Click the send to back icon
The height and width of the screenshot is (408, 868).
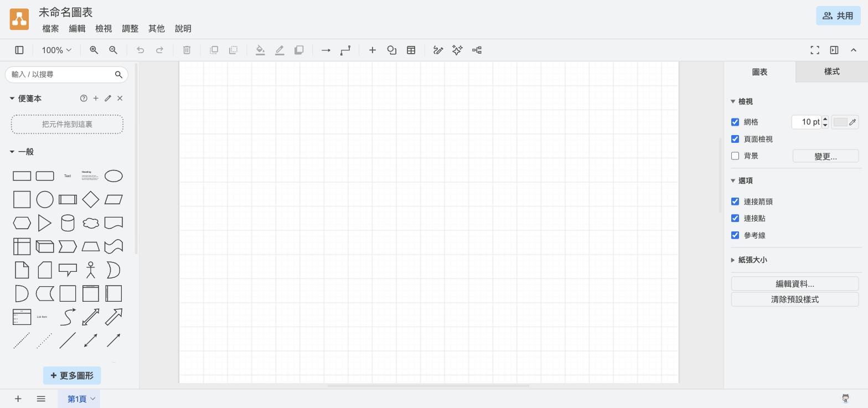tap(233, 50)
